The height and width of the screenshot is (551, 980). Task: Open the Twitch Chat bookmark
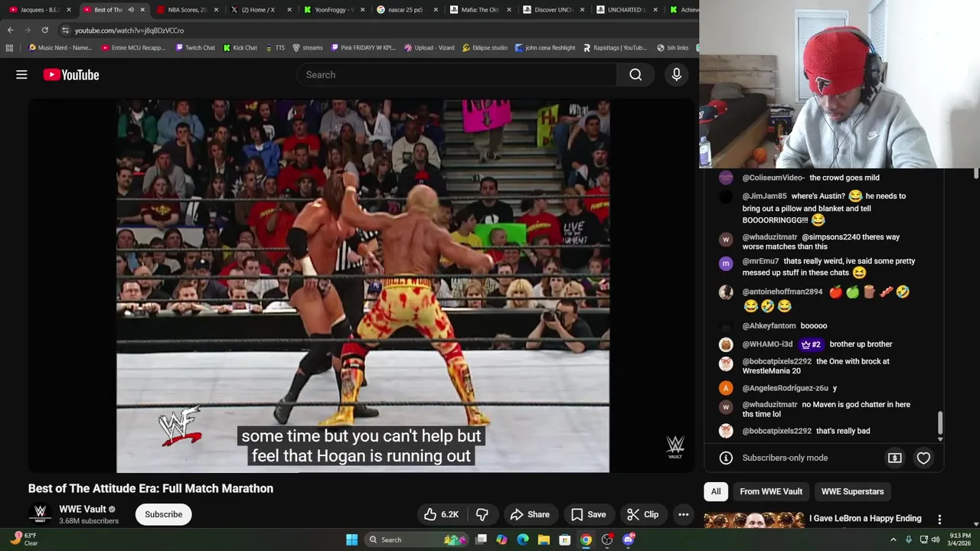[195, 47]
